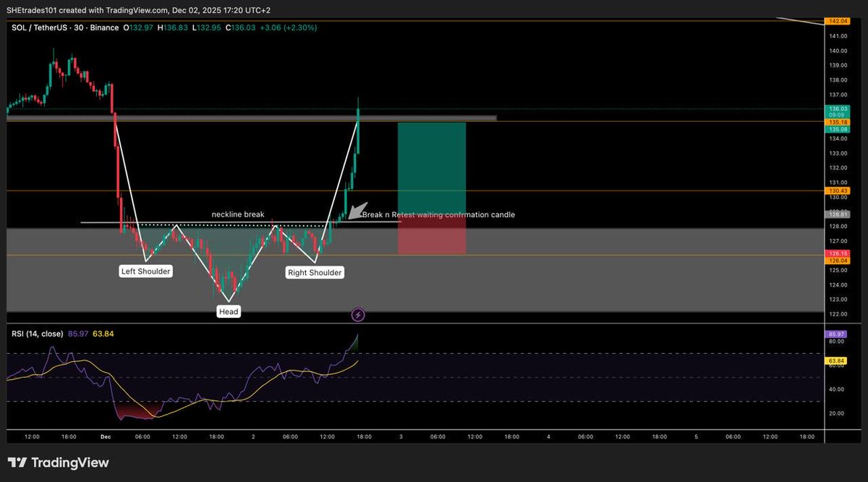Click 140.00 on the price axis
Screen dimensions: 868x482
click(838, 51)
